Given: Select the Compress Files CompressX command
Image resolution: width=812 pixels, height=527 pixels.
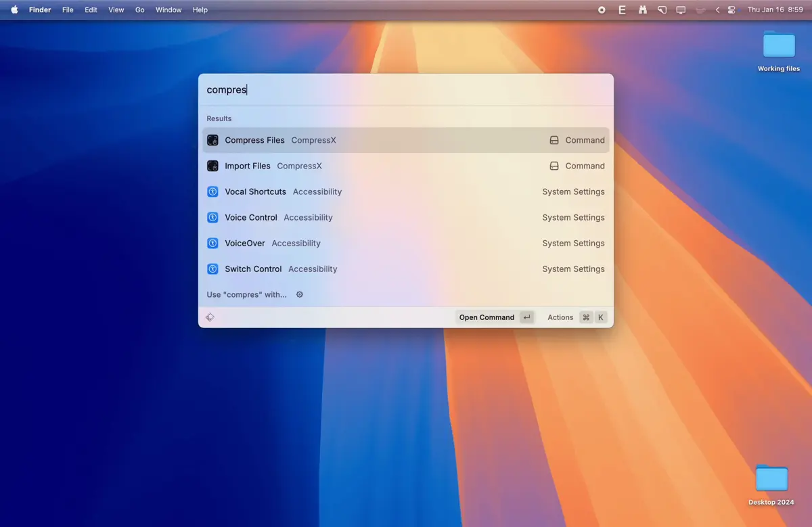Looking at the screenshot, I should tap(405, 140).
